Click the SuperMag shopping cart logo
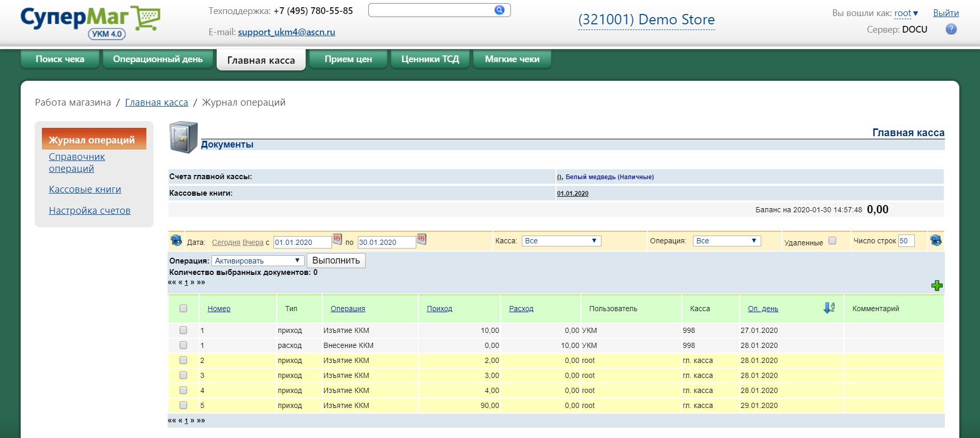Viewport: 980px width, 438px height. tap(90, 22)
